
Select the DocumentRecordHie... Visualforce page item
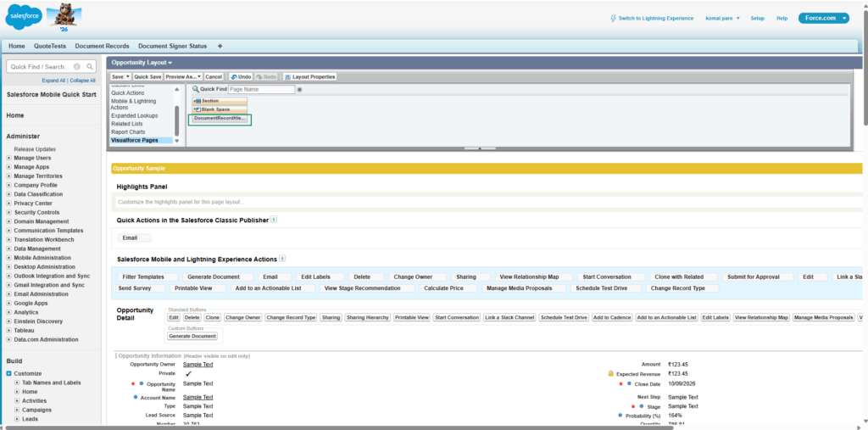(220, 118)
